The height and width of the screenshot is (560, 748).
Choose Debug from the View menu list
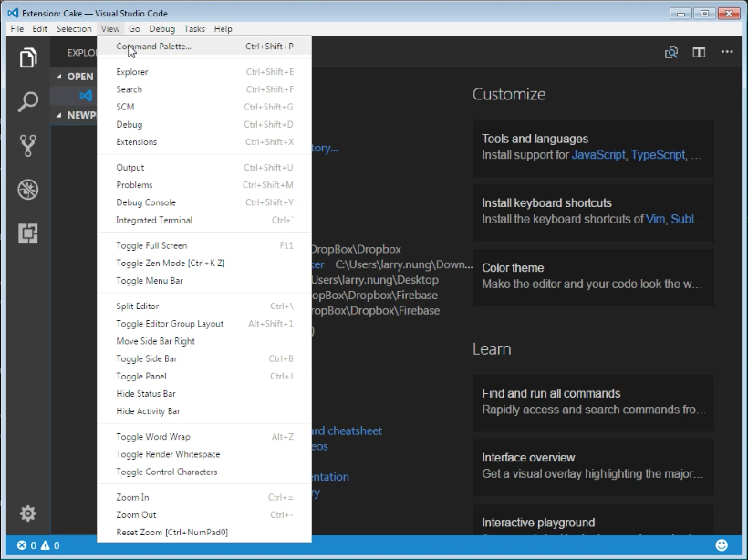[204, 125]
